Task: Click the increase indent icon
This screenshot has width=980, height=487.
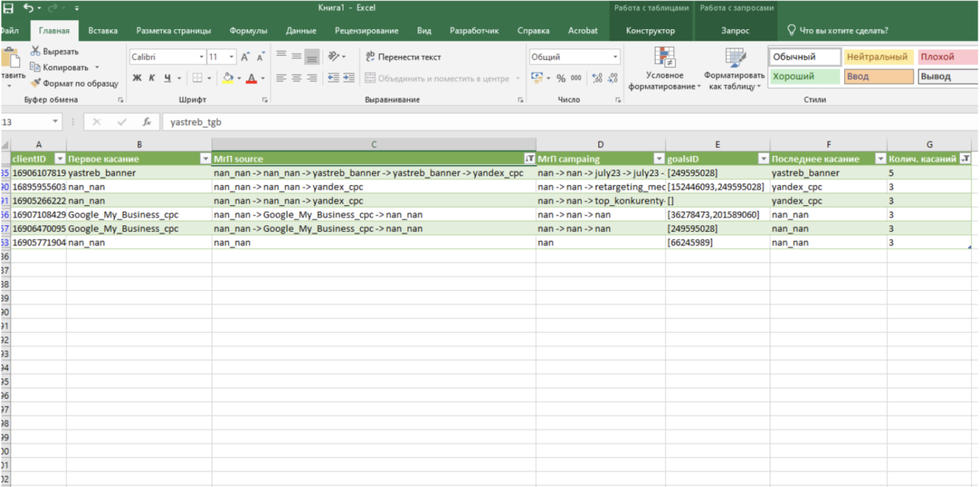Action: point(349,78)
